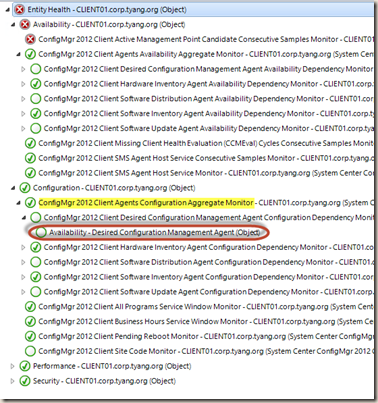Collapse the Configuration - CLIENT01 node
Screen dimensions: 378x403
13,188
